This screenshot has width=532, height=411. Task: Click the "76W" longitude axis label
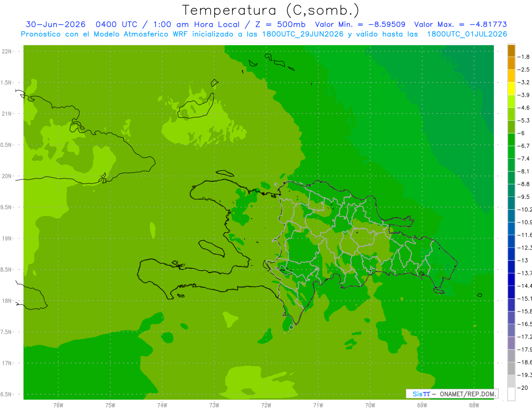tap(58, 405)
